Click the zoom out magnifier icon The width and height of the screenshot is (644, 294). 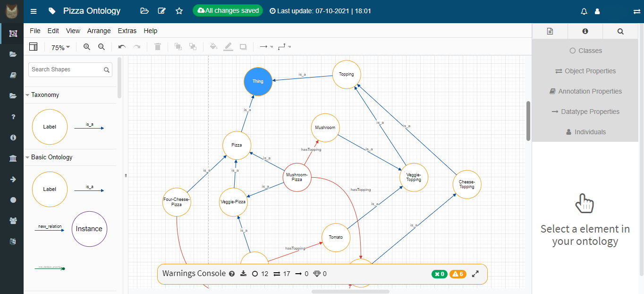(x=102, y=47)
